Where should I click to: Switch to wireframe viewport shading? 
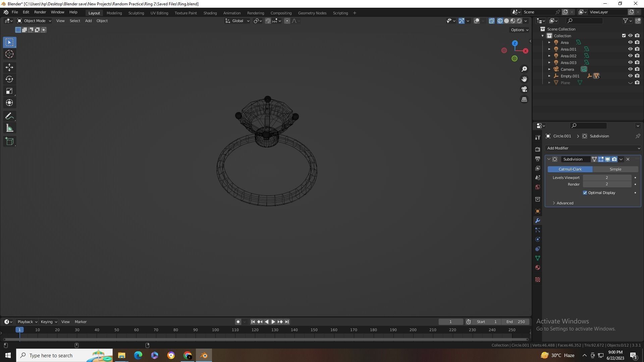pos(500,21)
